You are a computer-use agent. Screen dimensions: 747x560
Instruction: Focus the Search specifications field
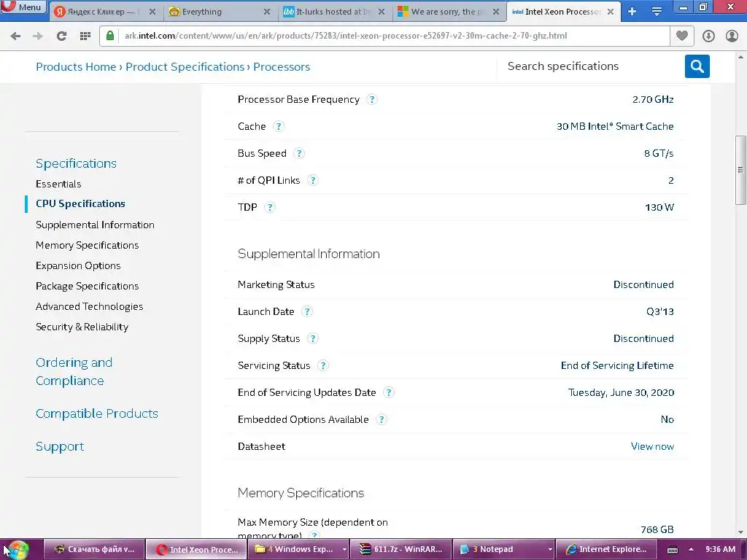591,66
